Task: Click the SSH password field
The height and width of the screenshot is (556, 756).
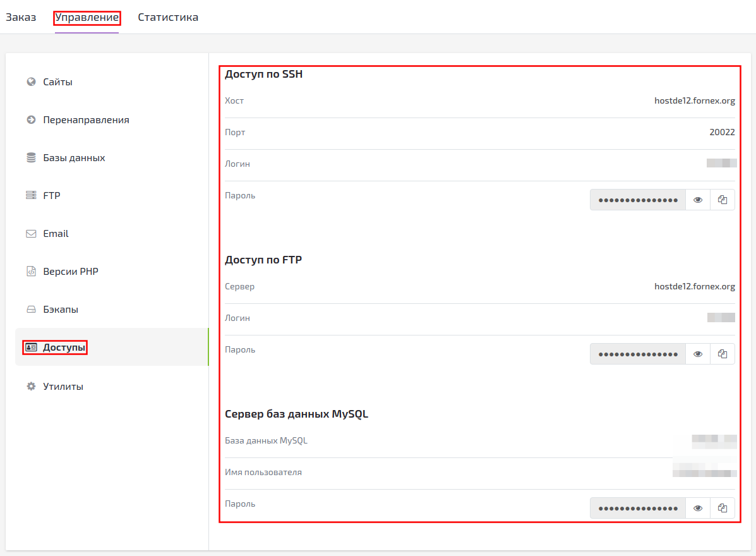Action: (638, 200)
